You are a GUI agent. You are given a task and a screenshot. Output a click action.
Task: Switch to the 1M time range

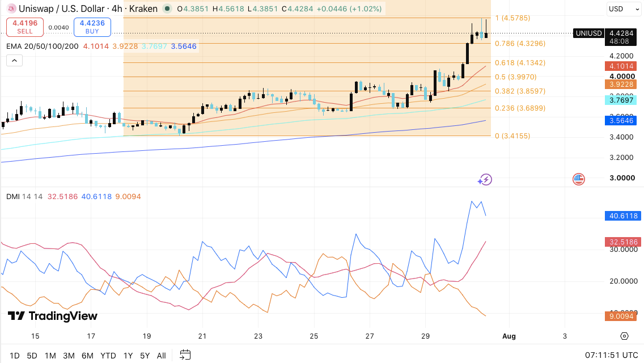click(50, 356)
